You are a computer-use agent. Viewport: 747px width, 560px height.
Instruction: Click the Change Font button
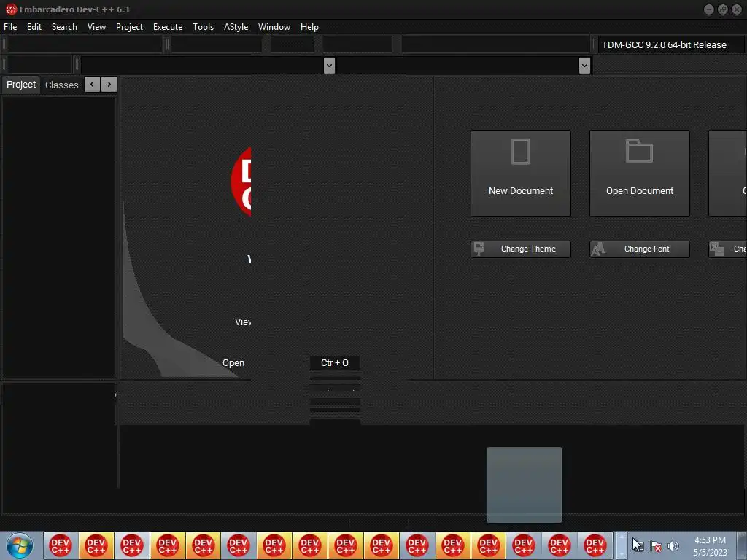click(639, 249)
